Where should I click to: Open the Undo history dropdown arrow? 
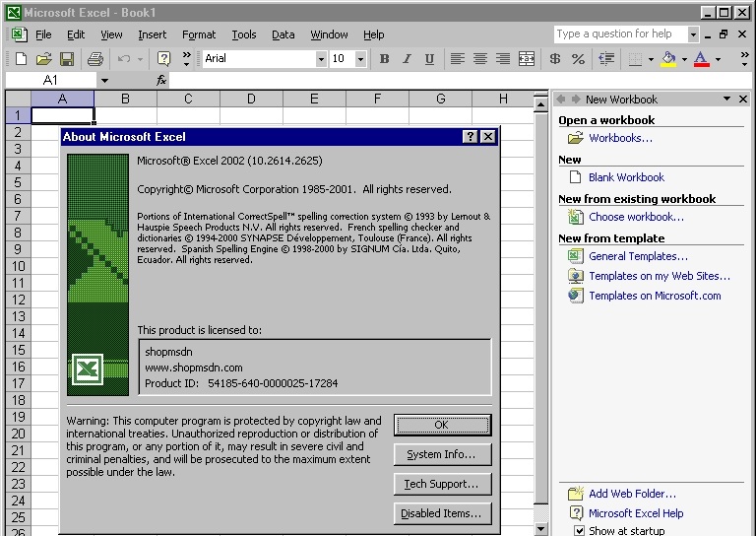140,59
